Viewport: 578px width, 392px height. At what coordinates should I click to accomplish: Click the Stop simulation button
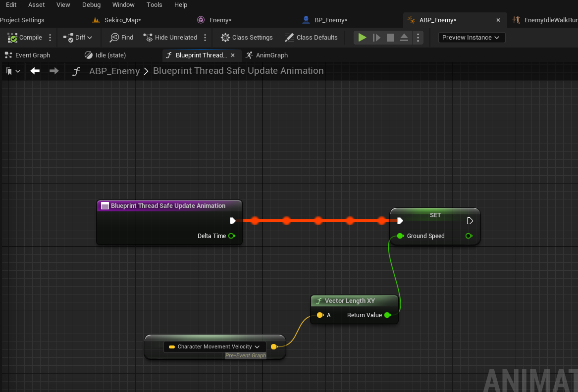click(390, 38)
